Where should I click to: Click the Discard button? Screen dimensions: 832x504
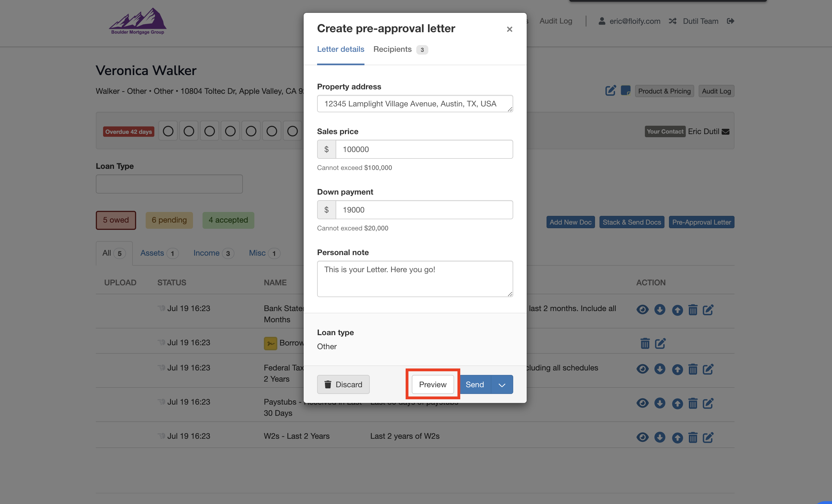click(343, 384)
